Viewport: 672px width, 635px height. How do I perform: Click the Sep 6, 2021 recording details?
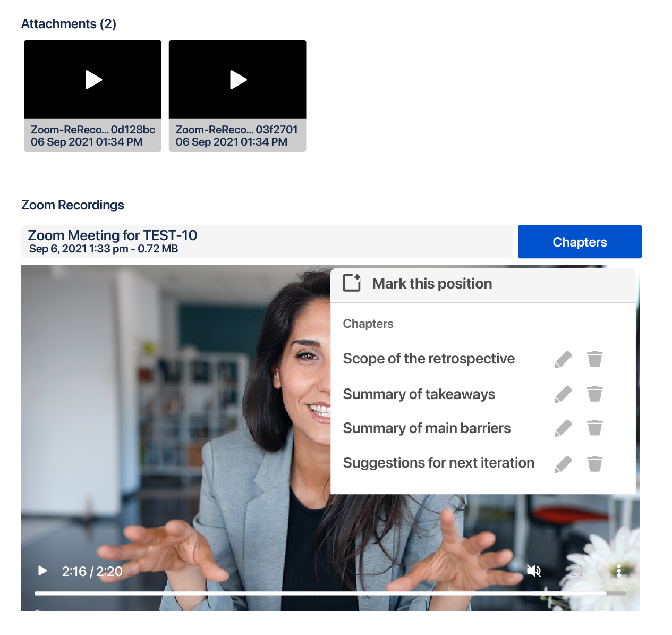tap(104, 249)
